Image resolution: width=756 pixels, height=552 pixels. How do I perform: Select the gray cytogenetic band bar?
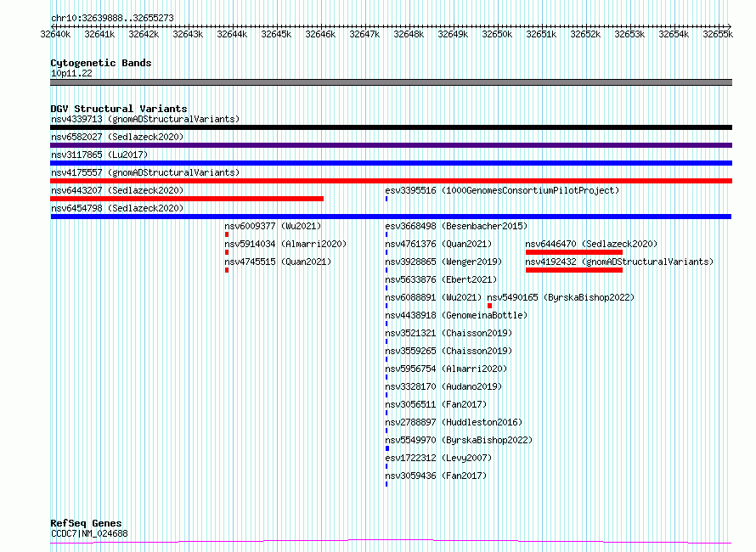[x=391, y=82]
